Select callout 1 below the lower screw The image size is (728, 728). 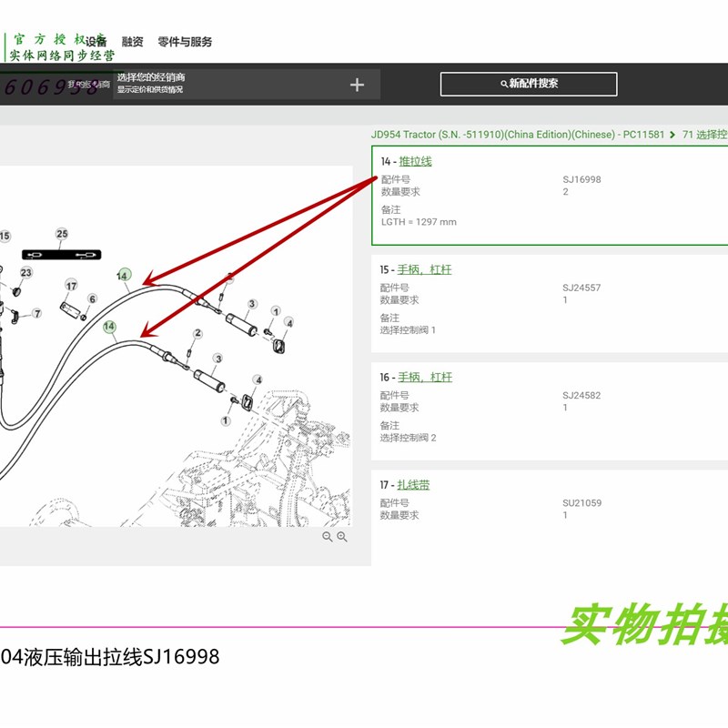pyautogui.click(x=226, y=420)
